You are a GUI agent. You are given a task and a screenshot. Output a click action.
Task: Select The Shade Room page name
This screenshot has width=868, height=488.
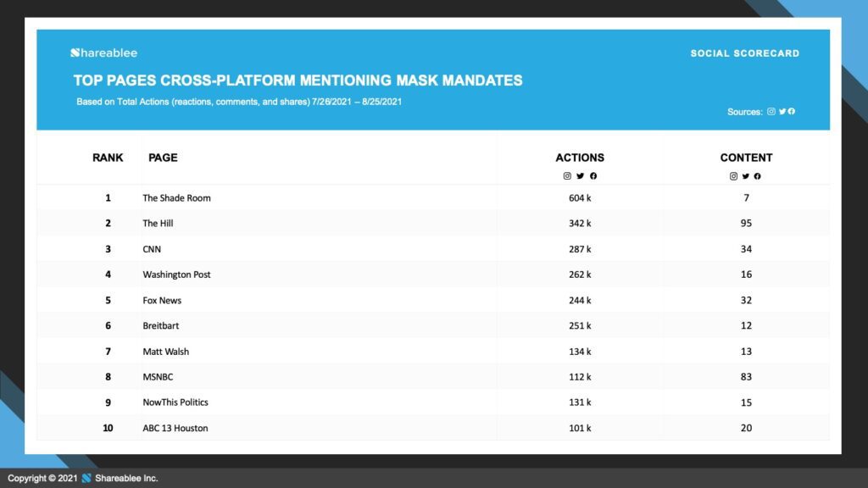[176, 198]
